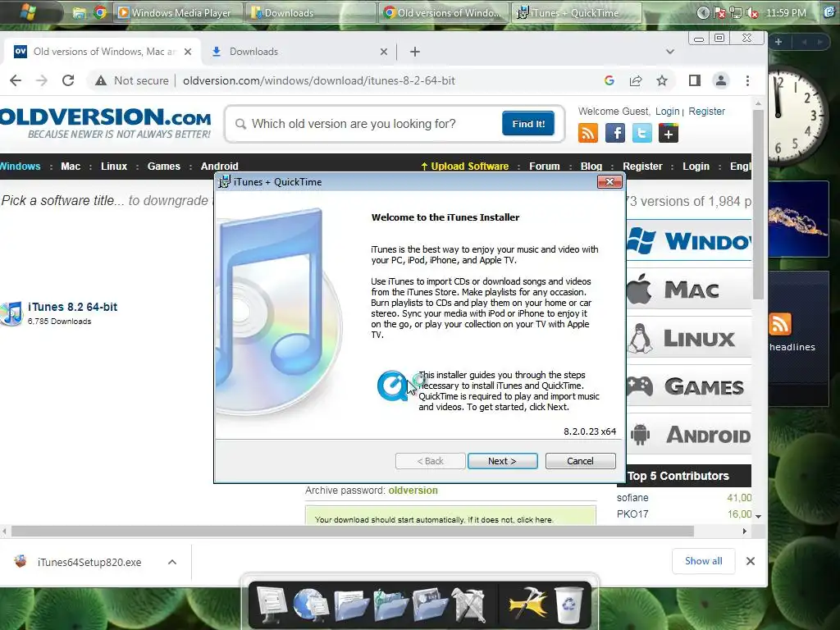Open the Blog nav item
The width and height of the screenshot is (840, 630).
click(591, 166)
